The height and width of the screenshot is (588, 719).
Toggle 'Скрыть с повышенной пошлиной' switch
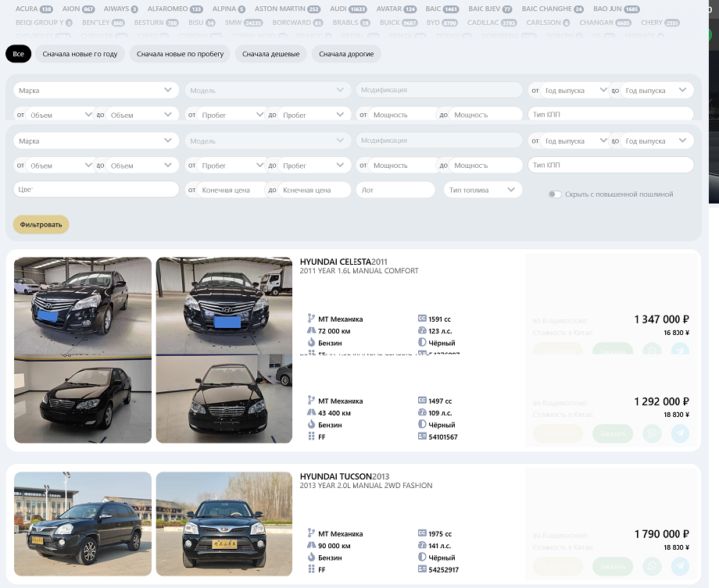pos(555,194)
